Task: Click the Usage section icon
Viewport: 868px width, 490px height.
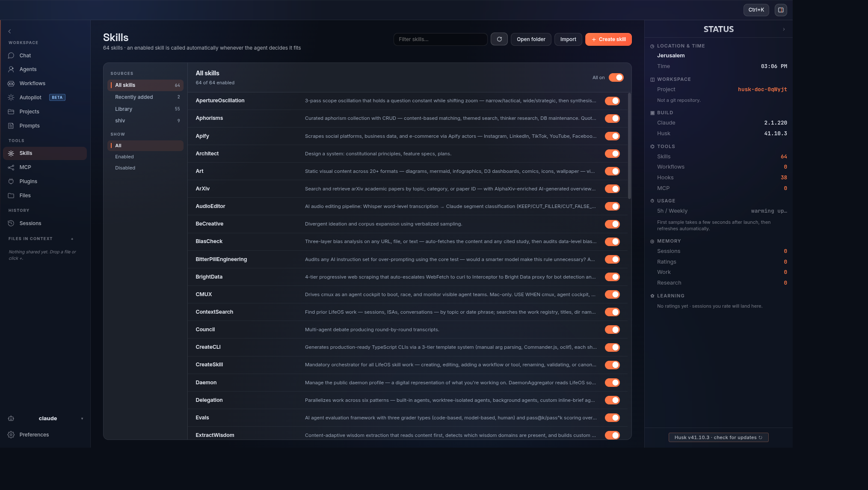Action: 652,201
